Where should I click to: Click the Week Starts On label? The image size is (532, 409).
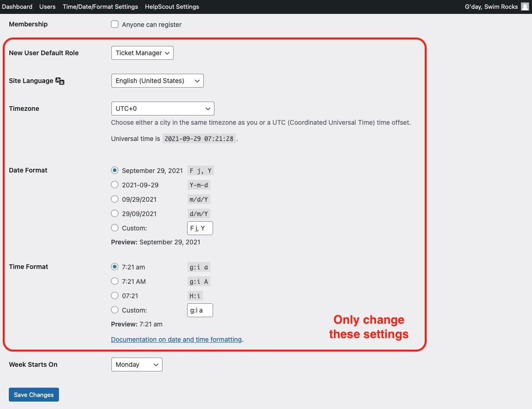[33, 364]
